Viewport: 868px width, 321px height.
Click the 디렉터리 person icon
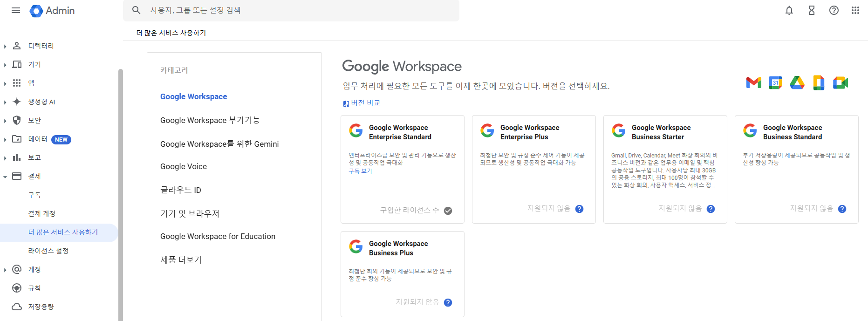pyautogui.click(x=17, y=46)
